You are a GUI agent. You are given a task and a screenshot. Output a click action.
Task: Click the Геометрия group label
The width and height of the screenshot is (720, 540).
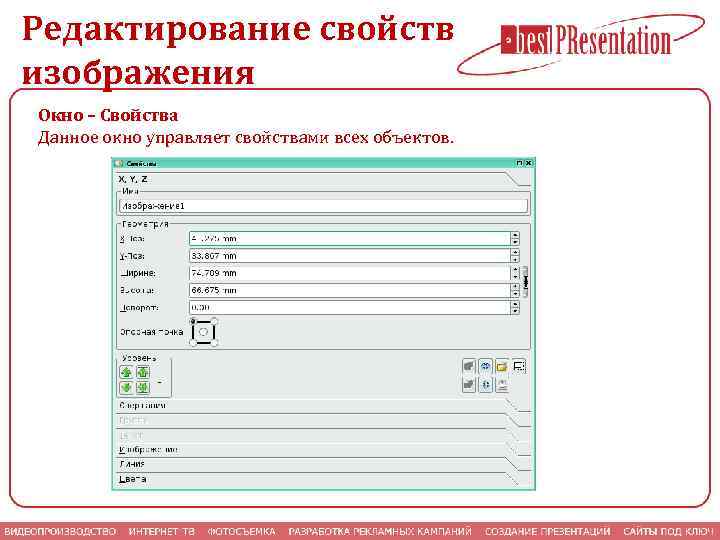pyautogui.click(x=146, y=224)
